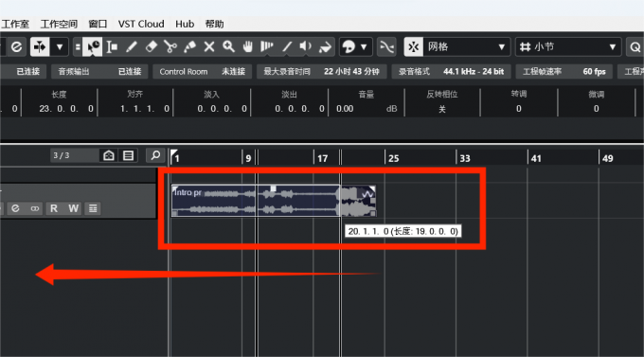This screenshot has width=644, height=357.
Task: Open the grid type 小节 dropdown
Action: (x=568, y=46)
